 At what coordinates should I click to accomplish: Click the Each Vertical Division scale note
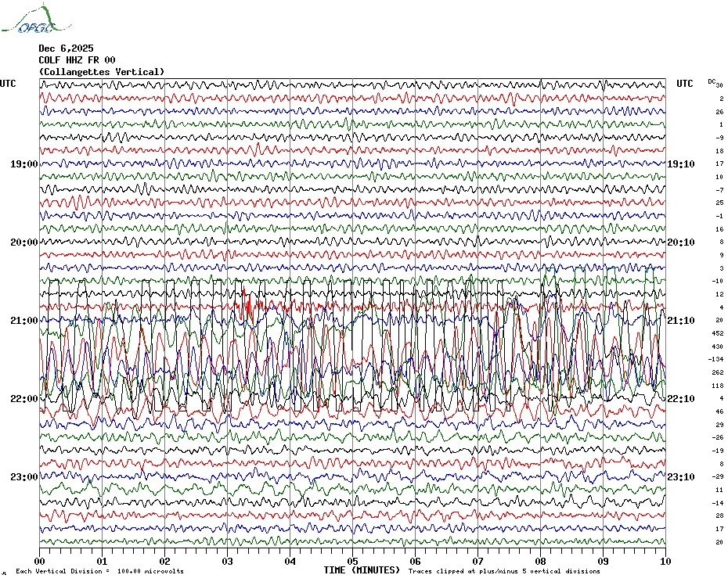pyautogui.click(x=99, y=572)
